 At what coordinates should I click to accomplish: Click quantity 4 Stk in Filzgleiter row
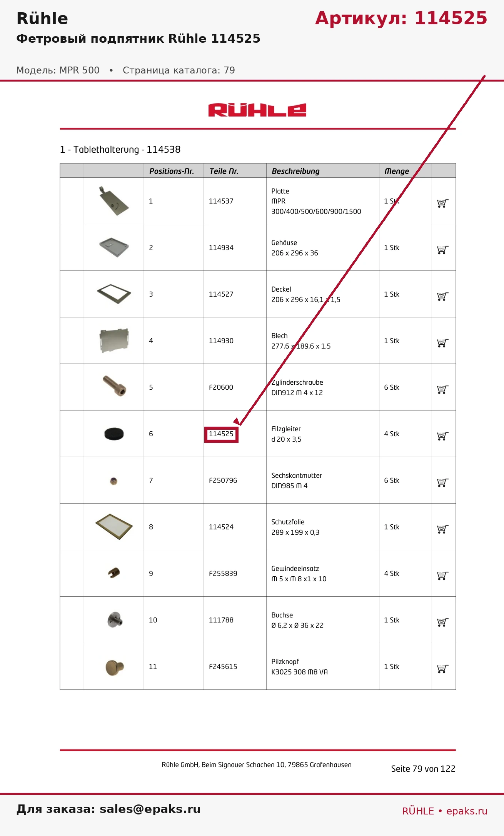click(x=392, y=434)
